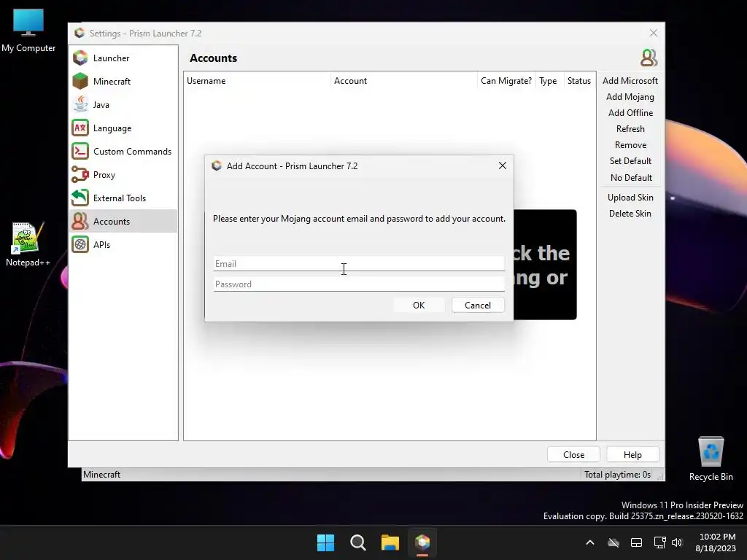Screen dimensions: 747x560
Task: Click the Language page icon
Action: pyautogui.click(x=80, y=128)
